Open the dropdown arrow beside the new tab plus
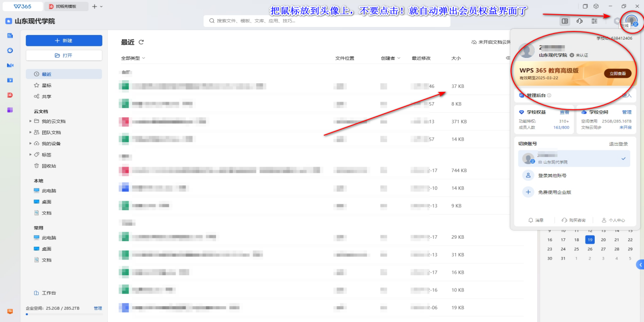This screenshot has width=644, height=322. [102, 6]
